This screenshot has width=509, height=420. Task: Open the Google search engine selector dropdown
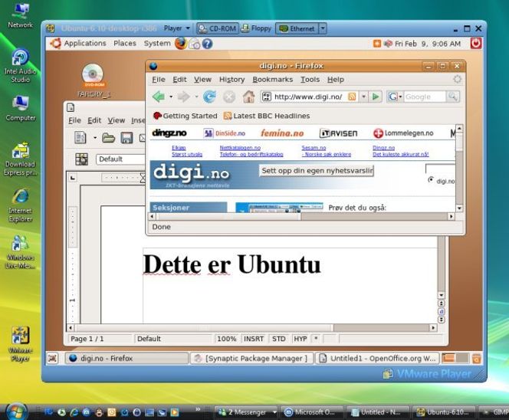pyautogui.click(x=395, y=97)
